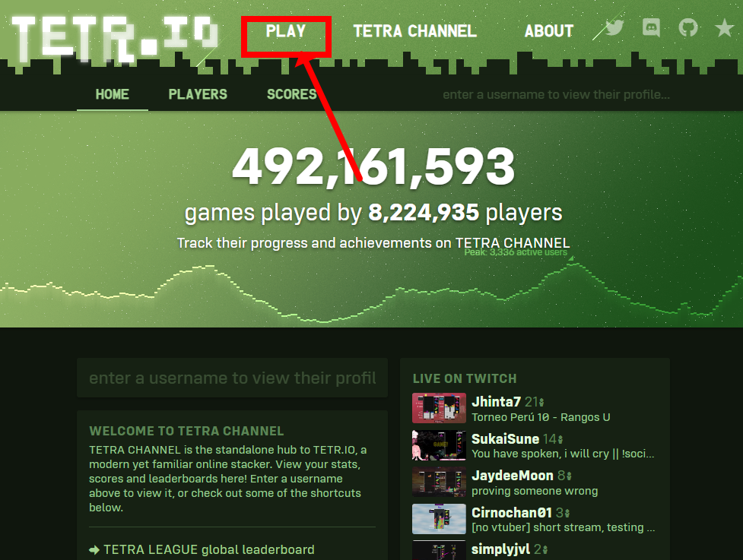Click the simplyjvl streamer name
This screenshot has height=560, width=743.
501,549
